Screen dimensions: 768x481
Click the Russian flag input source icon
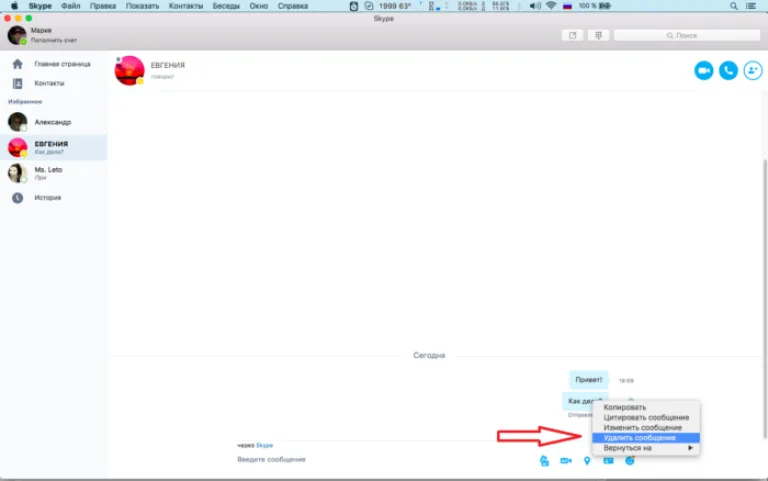pos(567,6)
